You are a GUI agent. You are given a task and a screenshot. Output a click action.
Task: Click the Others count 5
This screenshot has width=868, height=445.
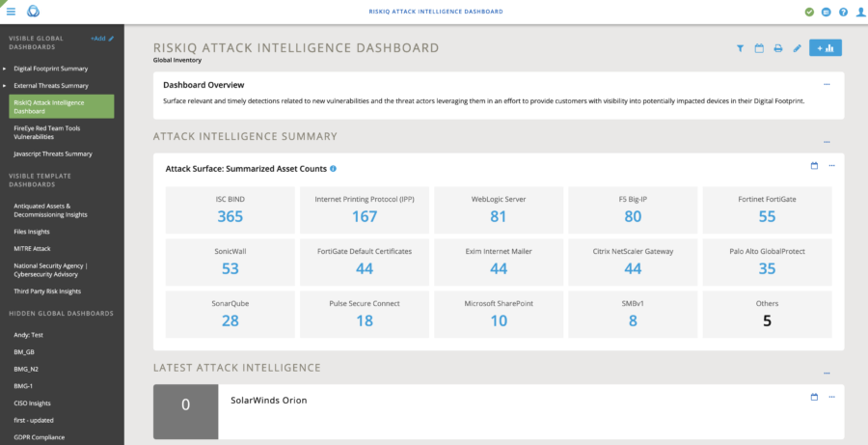tap(767, 320)
